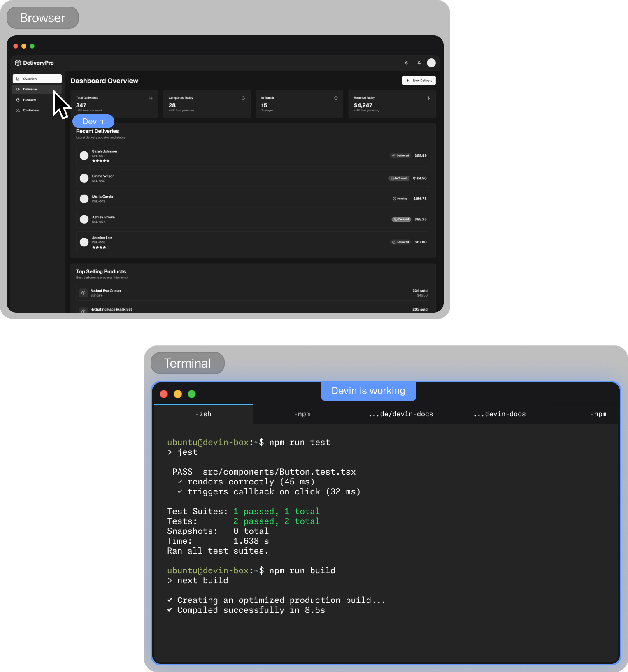Screen dimensions: 628x672
Task: Click the Recent Deliveries heading
Action: pyautogui.click(x=97, y=131)
